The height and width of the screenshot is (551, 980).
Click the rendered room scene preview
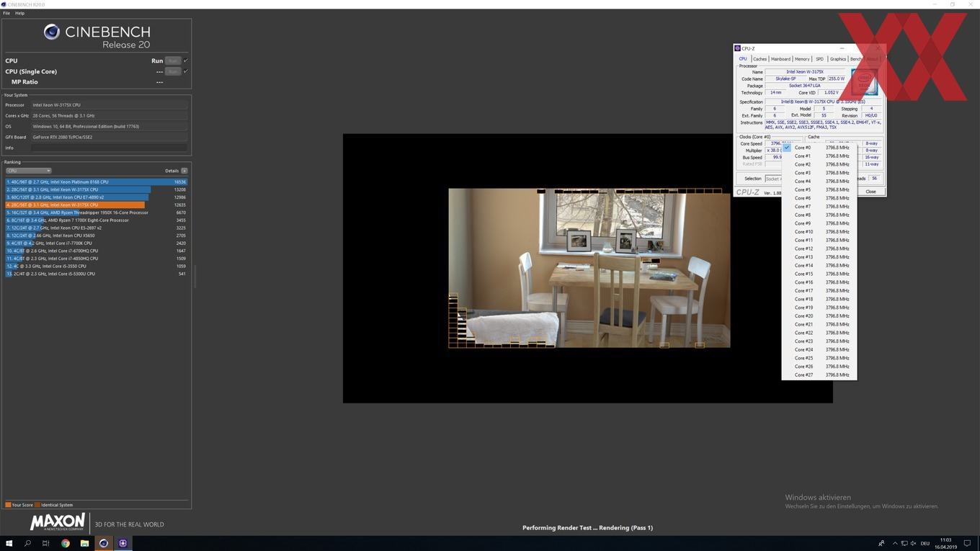(589, 268)
